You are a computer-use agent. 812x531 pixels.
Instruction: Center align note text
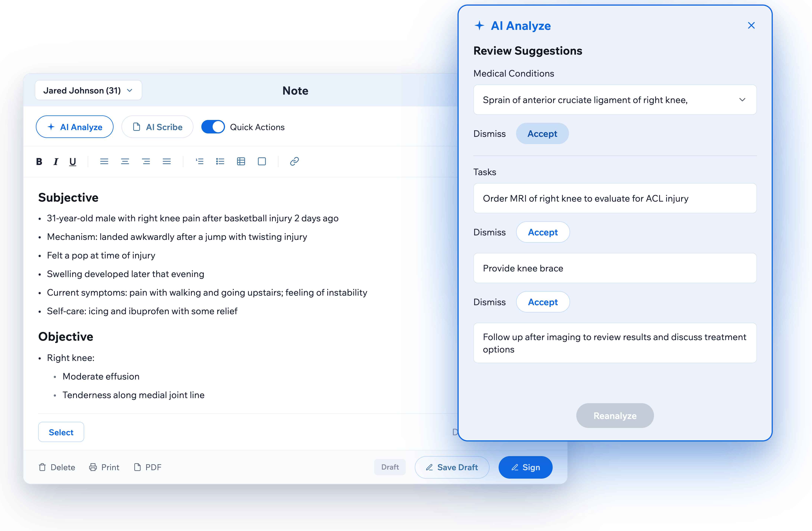tap(125, 161)
